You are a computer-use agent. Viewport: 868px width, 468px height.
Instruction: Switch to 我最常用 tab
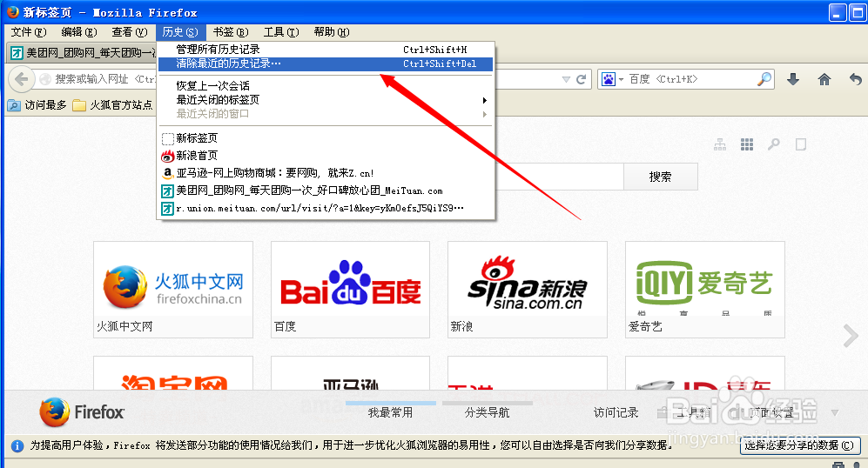point(390,412)
